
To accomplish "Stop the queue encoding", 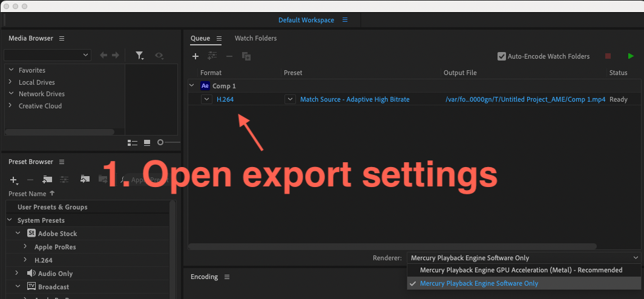I will [608, 56].
